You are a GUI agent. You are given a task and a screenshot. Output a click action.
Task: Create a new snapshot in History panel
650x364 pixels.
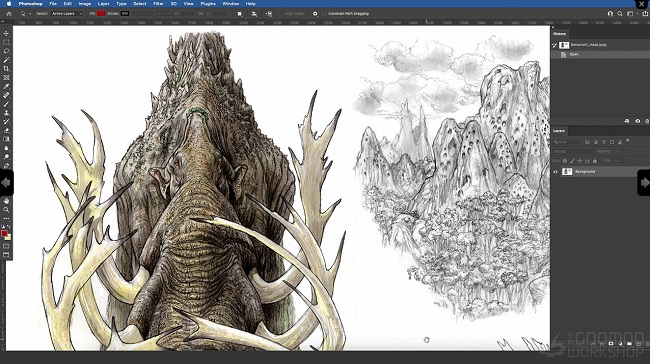coord(638,121)
